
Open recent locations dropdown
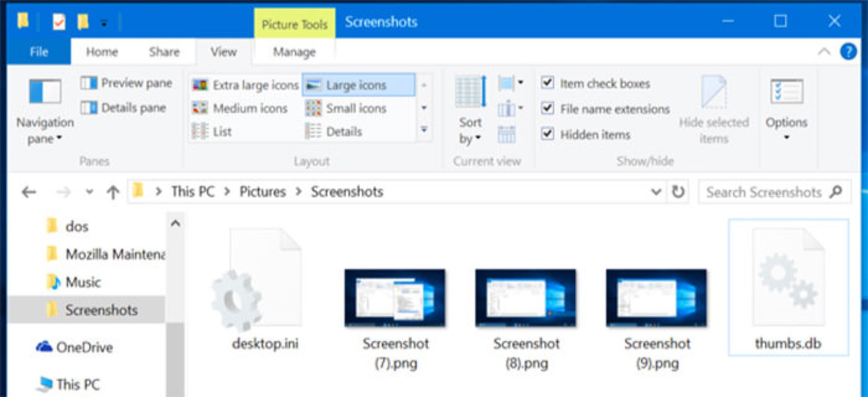coord(90,192)
